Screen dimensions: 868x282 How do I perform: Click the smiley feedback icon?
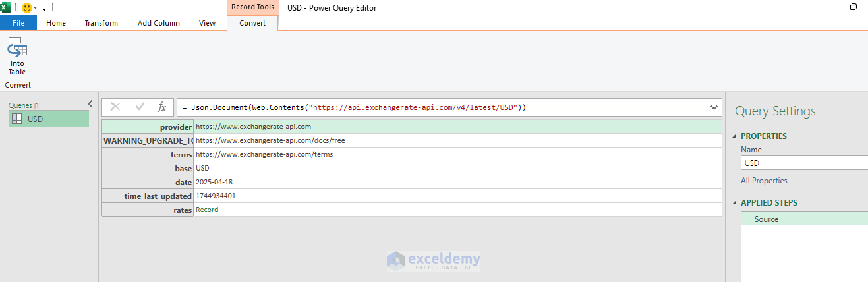pos(27,8)
